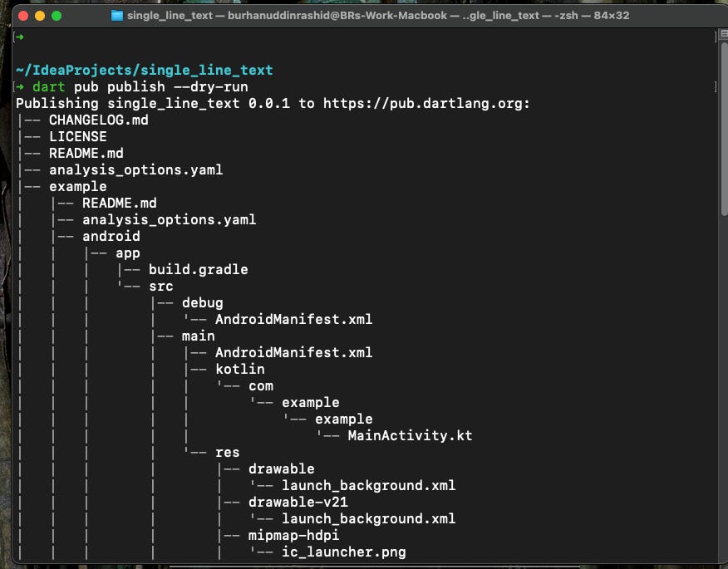
Task: Click the split pane icon above scrollbar
Action: click(x=723, y=33)
